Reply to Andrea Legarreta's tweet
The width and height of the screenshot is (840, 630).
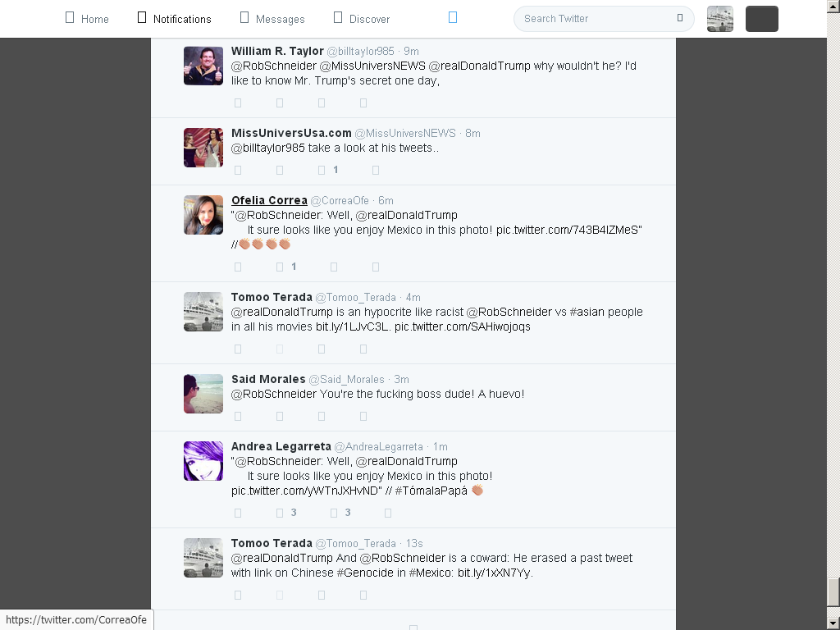(238, 514)
